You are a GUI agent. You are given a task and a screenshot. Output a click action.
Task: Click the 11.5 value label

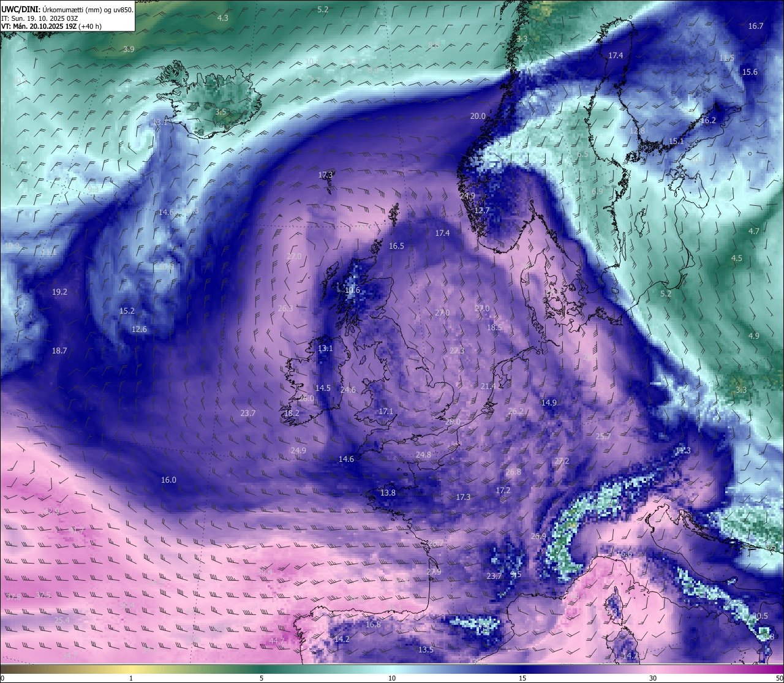(x=726, y=58)
